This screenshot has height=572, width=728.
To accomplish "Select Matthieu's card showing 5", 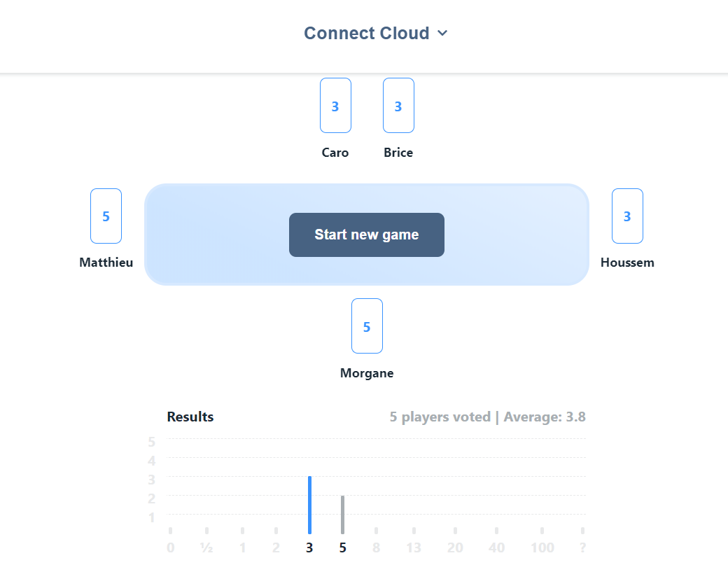I will point(106,216).
